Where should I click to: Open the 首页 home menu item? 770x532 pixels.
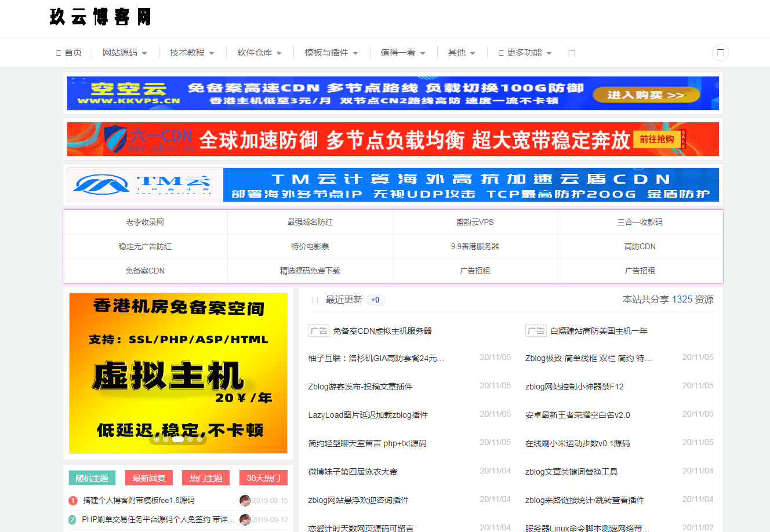point(69,53)
